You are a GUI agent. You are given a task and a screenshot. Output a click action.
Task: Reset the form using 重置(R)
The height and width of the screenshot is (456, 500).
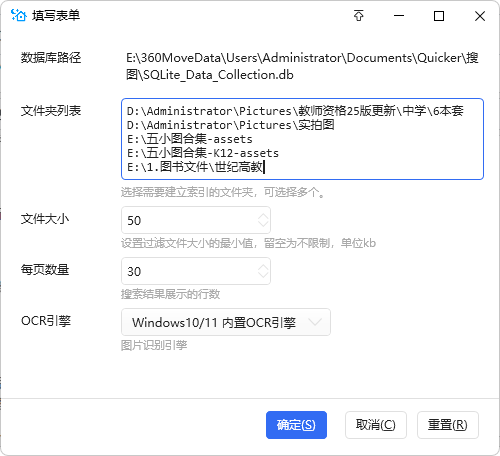click(x=448, y=425)
